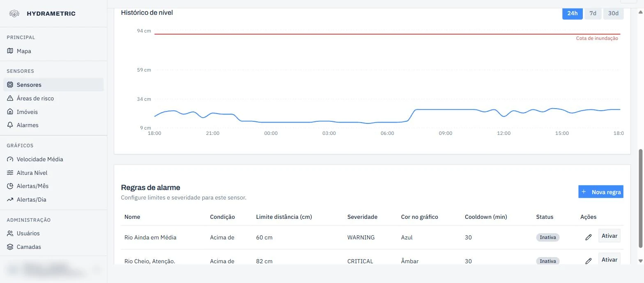Open Imóveis in the sidebar
The image size is (644, 283).
pyautogui.click(x=53, y=112)
